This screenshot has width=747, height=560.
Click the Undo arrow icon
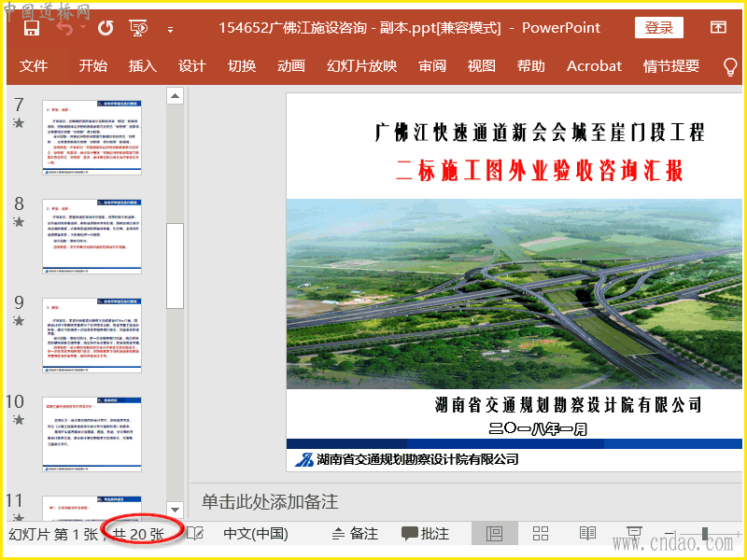click(x=64, y=28)
